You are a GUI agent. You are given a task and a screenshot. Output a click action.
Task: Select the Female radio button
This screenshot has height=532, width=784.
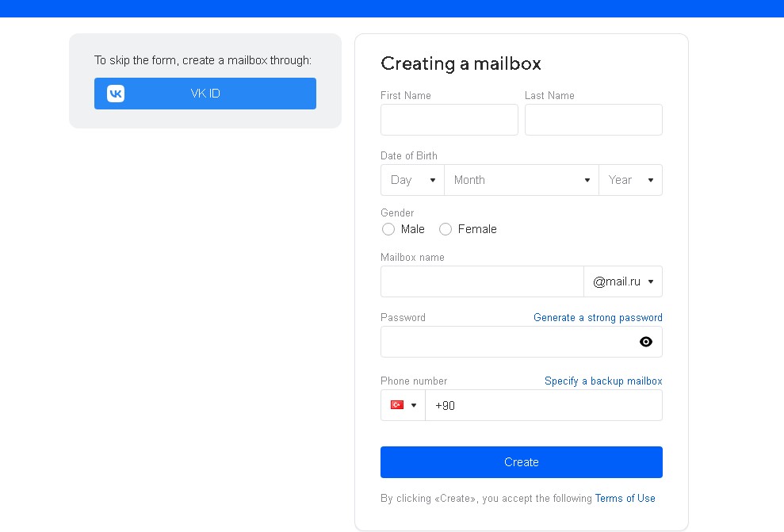click(x=446, y=229)
